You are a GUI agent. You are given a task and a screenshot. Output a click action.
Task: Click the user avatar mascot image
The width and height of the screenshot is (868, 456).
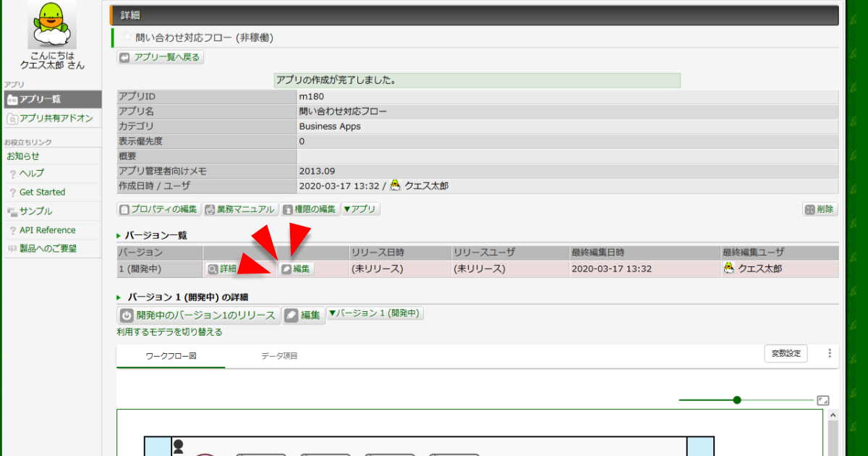52,25
